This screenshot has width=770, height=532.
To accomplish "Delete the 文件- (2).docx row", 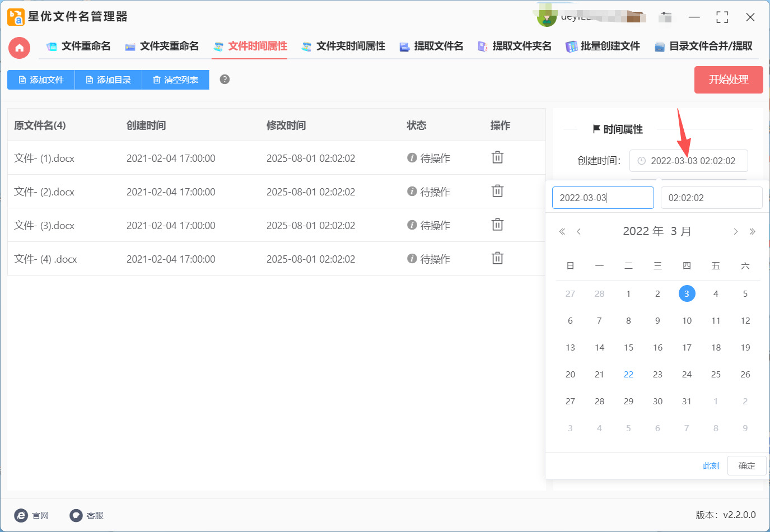I will pos(497,191).
